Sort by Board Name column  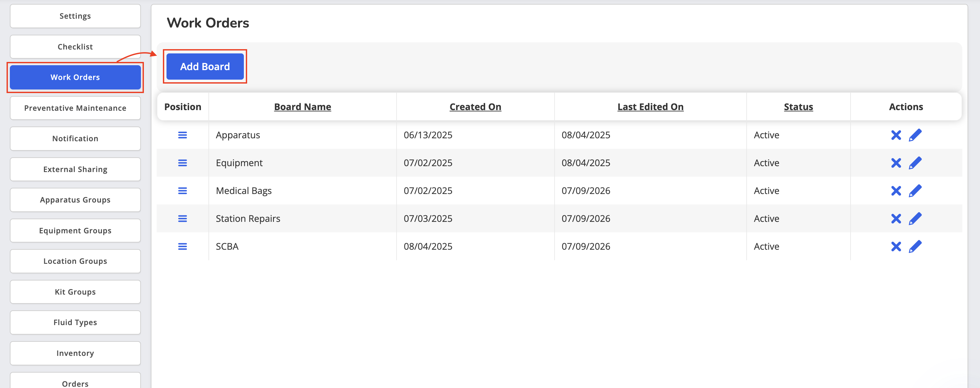click(303, 107)
